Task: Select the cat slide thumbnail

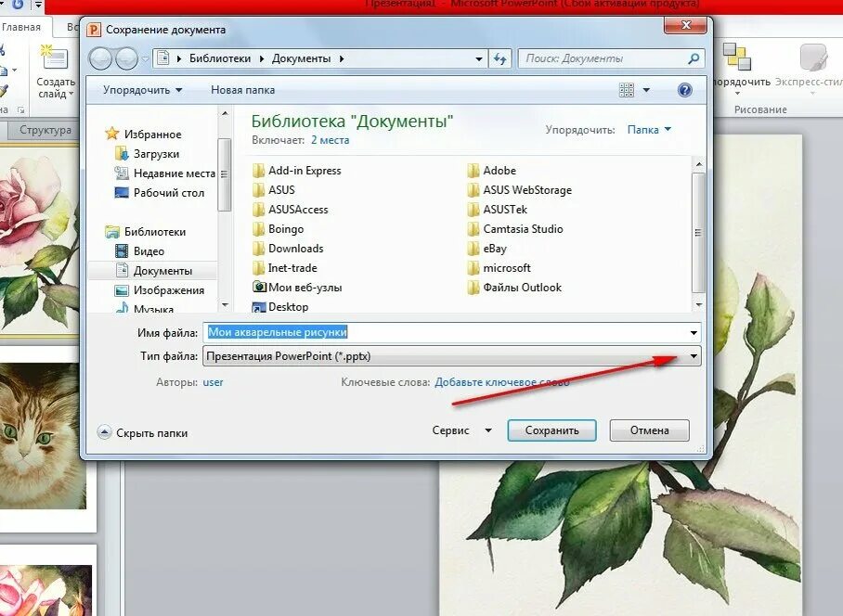Action: [x=43, y=435]
